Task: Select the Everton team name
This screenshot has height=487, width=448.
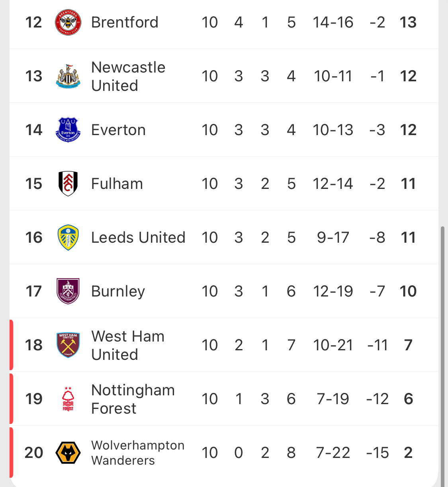Action: (118, 130)
